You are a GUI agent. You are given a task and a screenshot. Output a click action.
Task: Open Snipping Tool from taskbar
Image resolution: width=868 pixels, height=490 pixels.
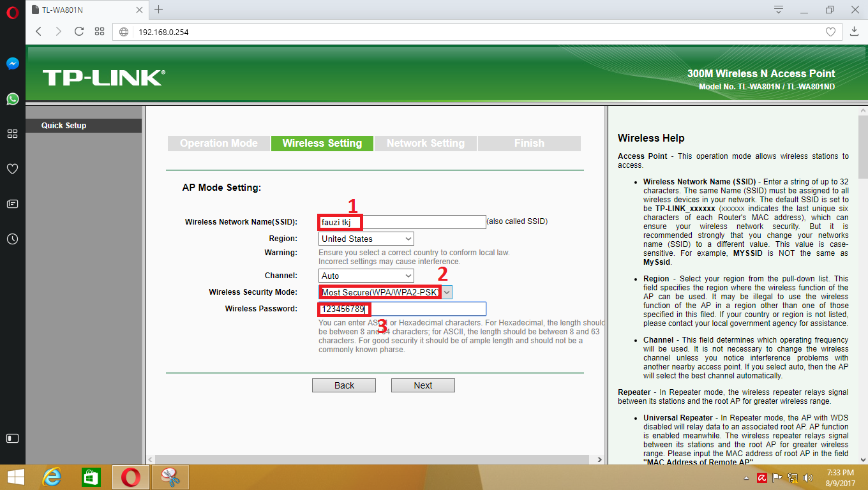[x=170, y=477]
